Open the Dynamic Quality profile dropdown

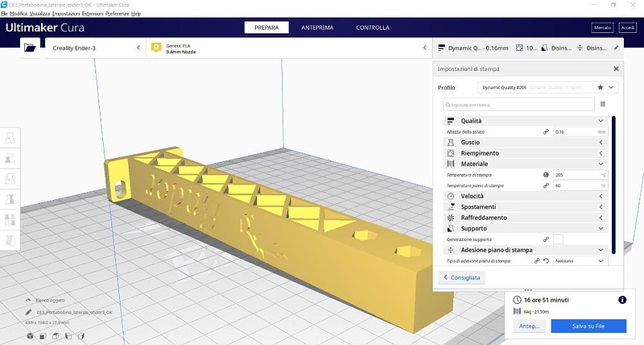(548, 87)
